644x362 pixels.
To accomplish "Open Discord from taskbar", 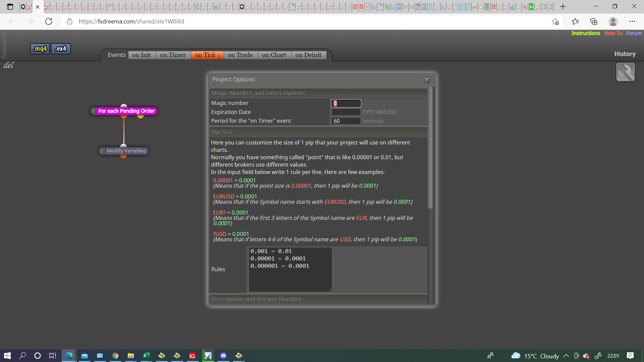I will [x=223, y=356].
